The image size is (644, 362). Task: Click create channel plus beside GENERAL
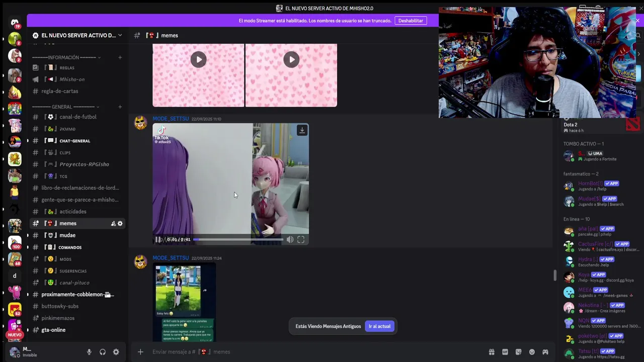120,107
